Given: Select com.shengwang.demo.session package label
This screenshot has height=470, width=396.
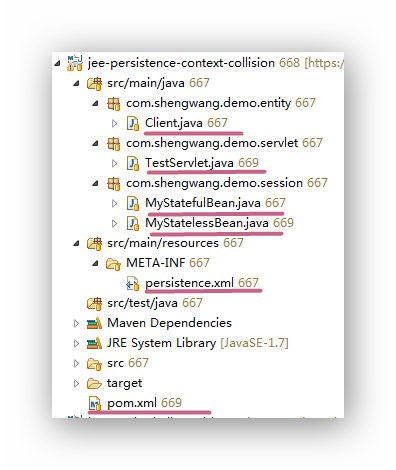Looking at the screenshot, I should pos(214,183).
